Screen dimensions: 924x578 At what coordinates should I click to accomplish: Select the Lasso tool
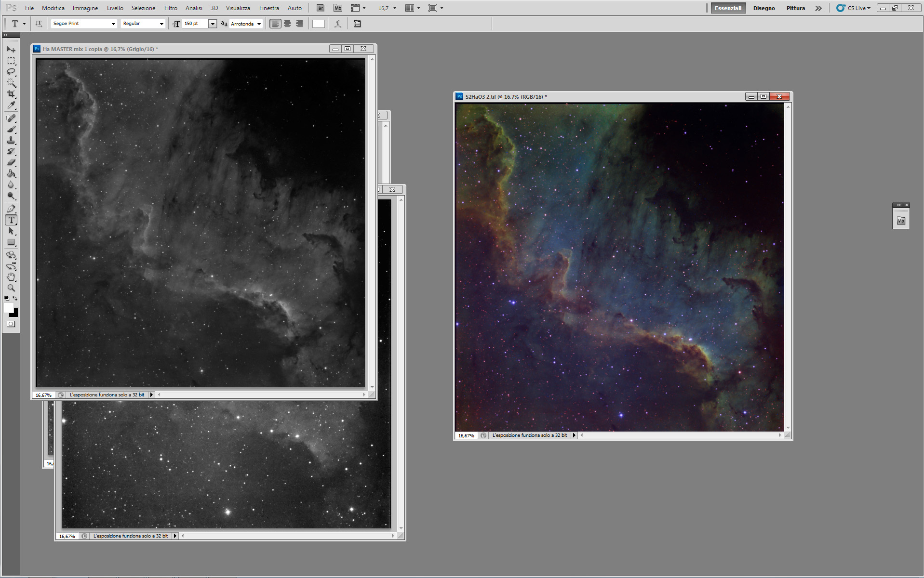(x=11, y=72)
